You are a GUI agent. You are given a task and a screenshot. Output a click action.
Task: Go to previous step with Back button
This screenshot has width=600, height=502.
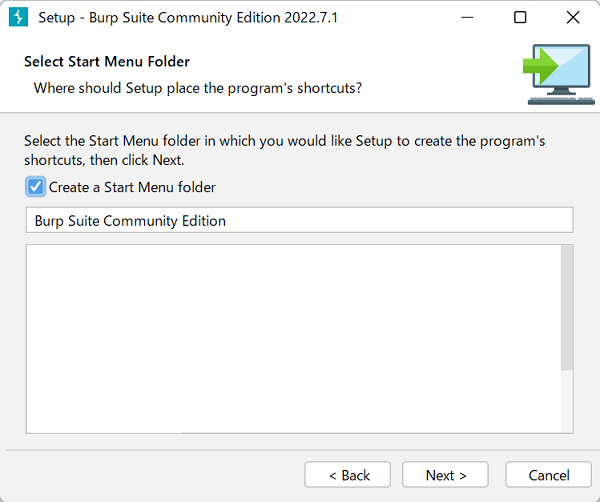(347, 475)
